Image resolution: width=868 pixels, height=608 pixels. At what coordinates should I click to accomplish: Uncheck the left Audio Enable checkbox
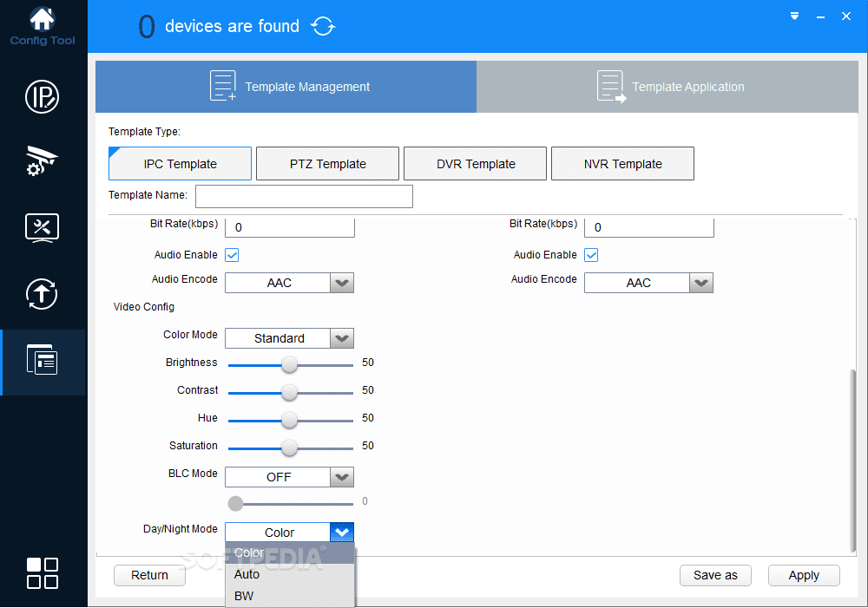pos(232,255)
